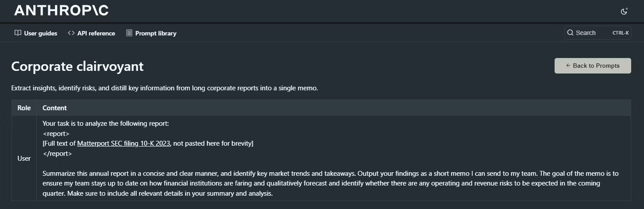Image resolution: width=644 pixels, height=209 pixels.
Task: Click the prompt description text under heading
Action: click(165, 88)
